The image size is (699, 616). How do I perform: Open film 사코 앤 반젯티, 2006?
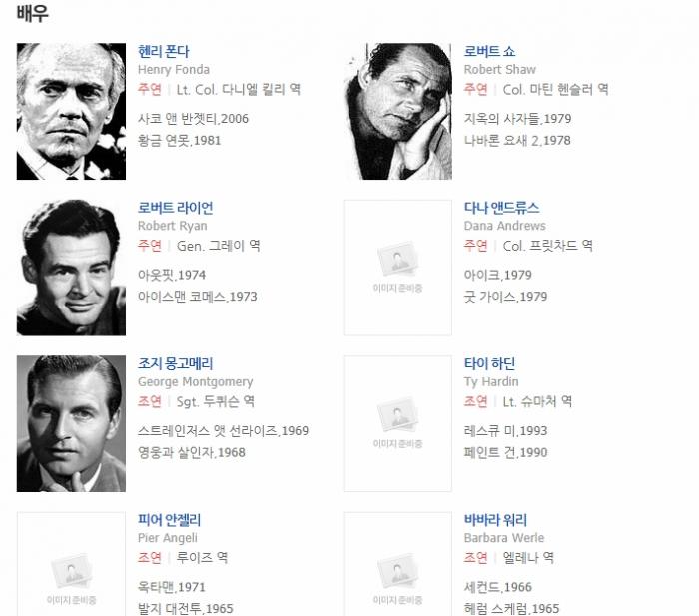tap(193, 119)
